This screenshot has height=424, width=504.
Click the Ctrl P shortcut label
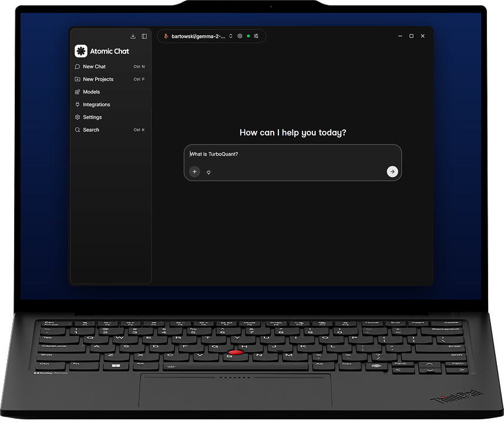point(139,79)
